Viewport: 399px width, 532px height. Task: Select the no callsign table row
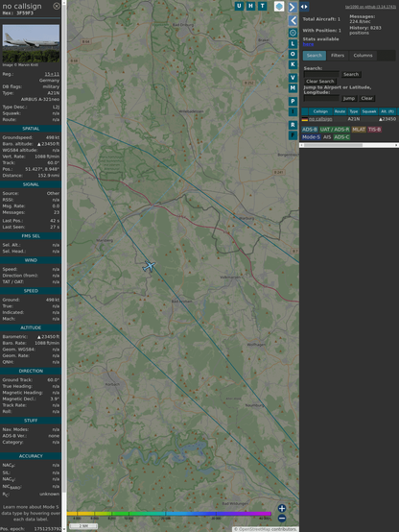(349, 119)
